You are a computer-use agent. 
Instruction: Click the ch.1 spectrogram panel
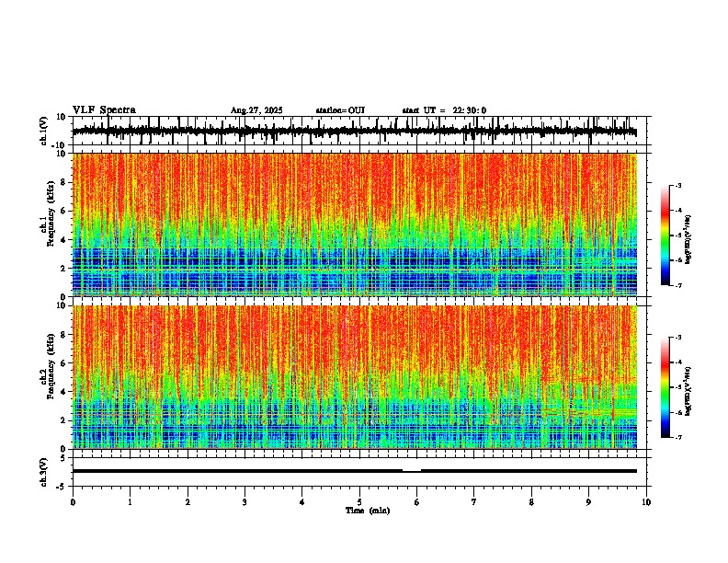(354, 224)
